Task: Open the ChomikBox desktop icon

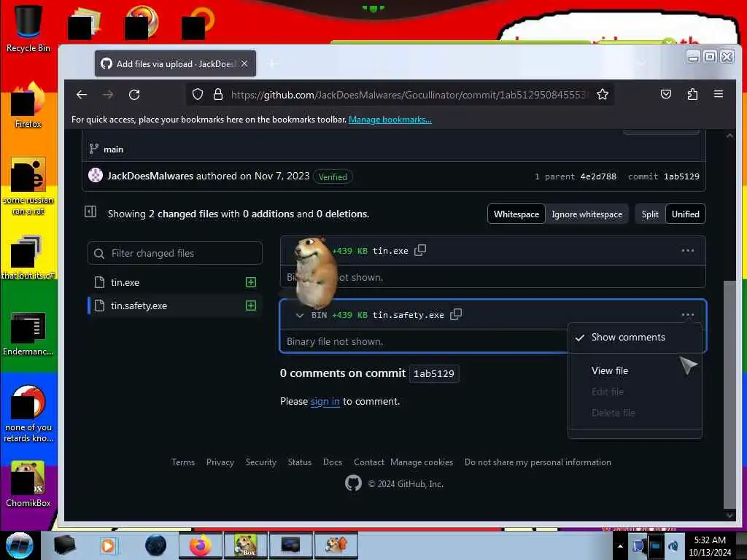Action: point(28,484)
